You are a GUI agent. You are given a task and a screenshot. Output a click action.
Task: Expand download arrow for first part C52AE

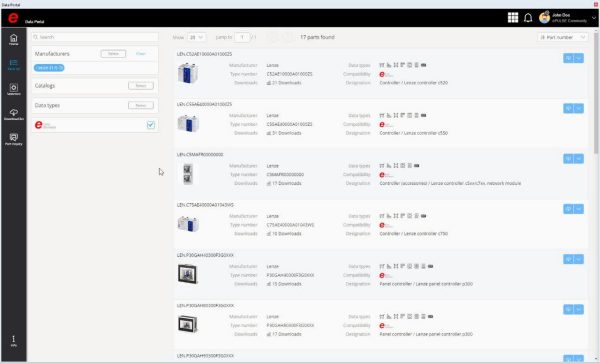click(579, 58)
